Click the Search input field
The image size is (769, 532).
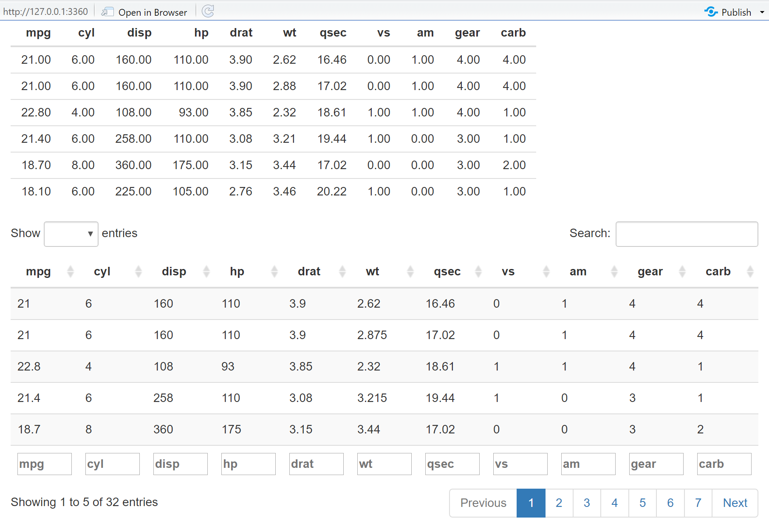[687, 234]
